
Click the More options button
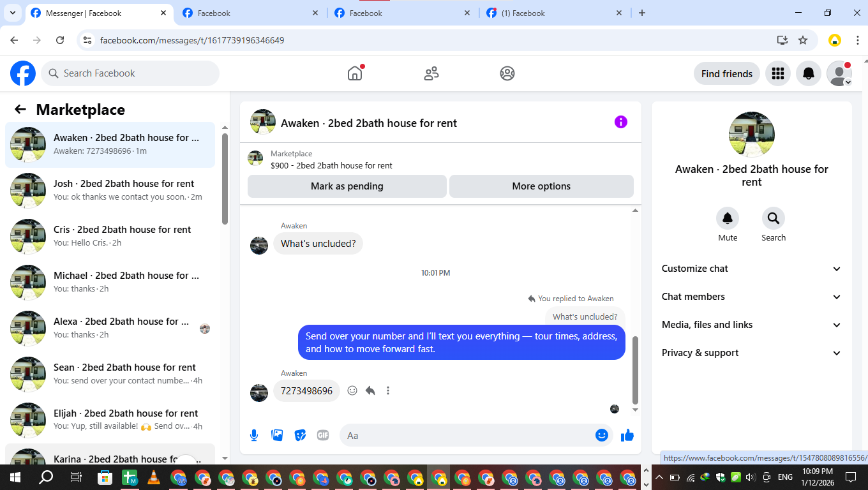pyautogui.click(x=541, y=186)
